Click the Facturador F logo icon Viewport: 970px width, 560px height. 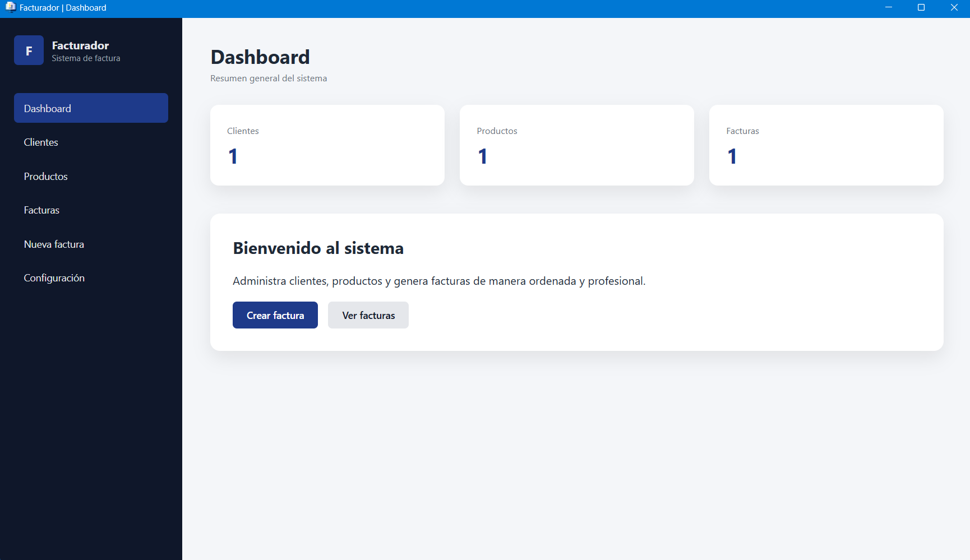pyautogui.click(x=29, y=50)
